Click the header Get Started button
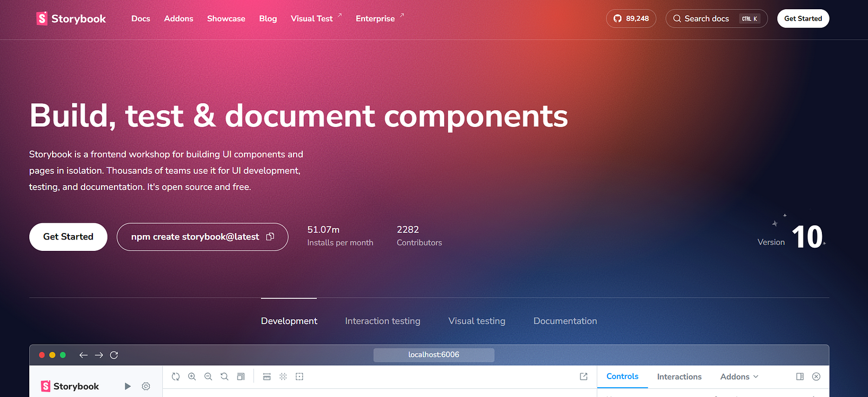Viewport: 868px width, 397px height. point(803,18)
